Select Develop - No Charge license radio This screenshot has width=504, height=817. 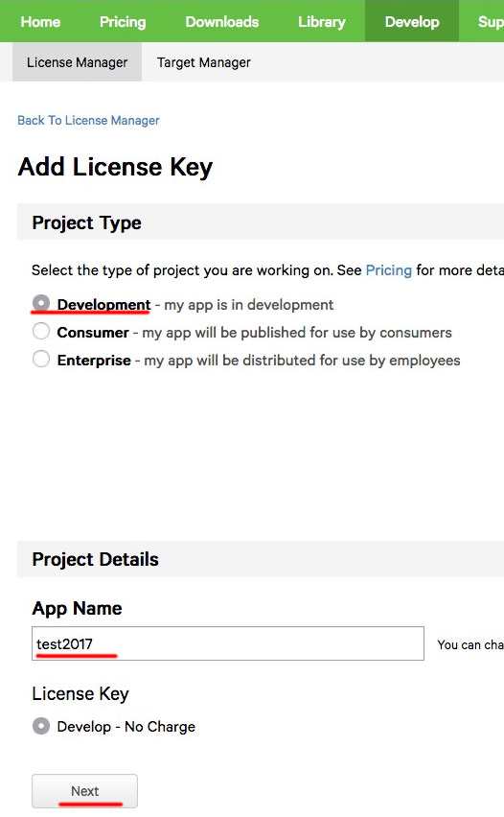point(41,726)
